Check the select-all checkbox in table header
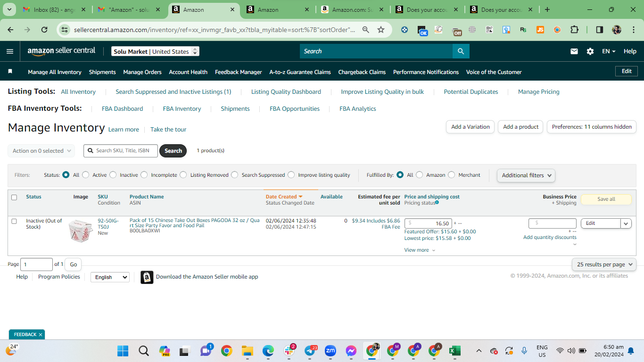 (14, 197)
